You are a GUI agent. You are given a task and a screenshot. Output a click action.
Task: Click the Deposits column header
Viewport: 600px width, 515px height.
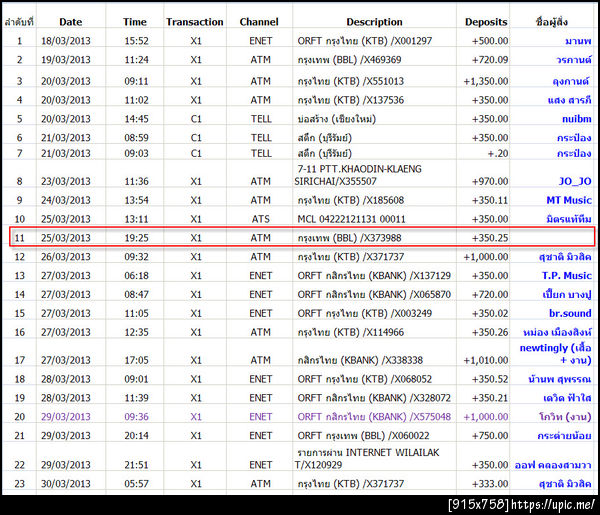[x=486, y=22]
